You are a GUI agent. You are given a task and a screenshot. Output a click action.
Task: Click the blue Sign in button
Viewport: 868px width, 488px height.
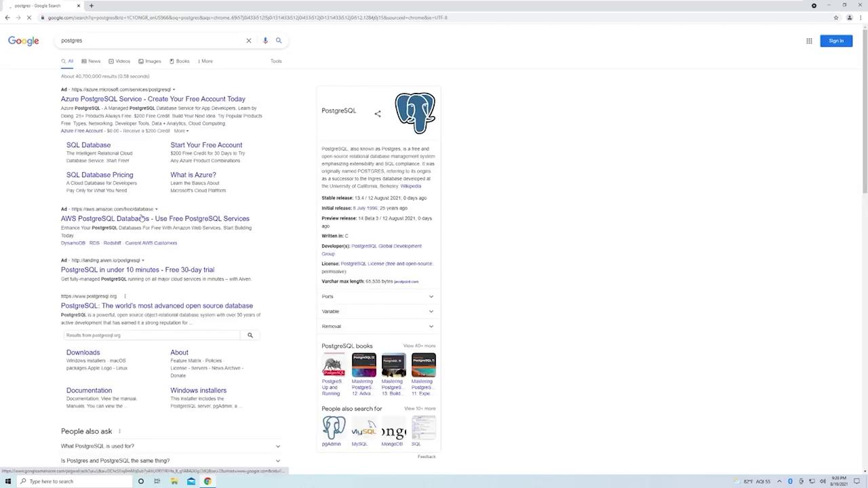pos(836,41)
